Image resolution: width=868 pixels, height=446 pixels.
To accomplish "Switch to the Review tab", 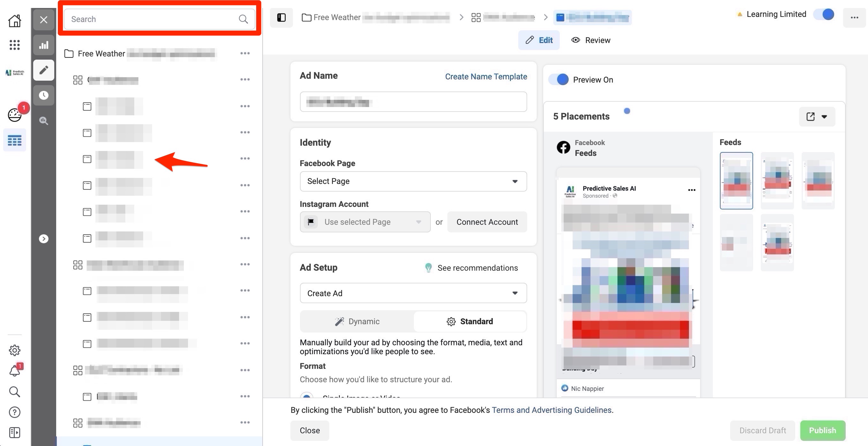I will (590, 40).
